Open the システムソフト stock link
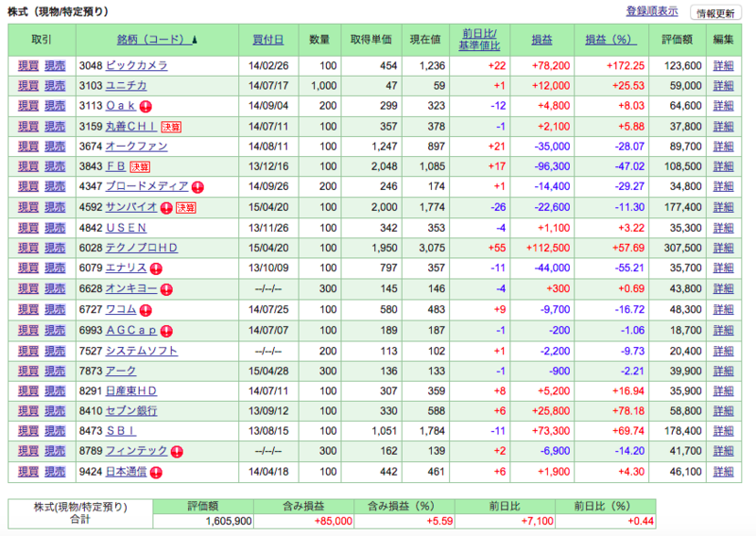 click(x=142, y=351)
